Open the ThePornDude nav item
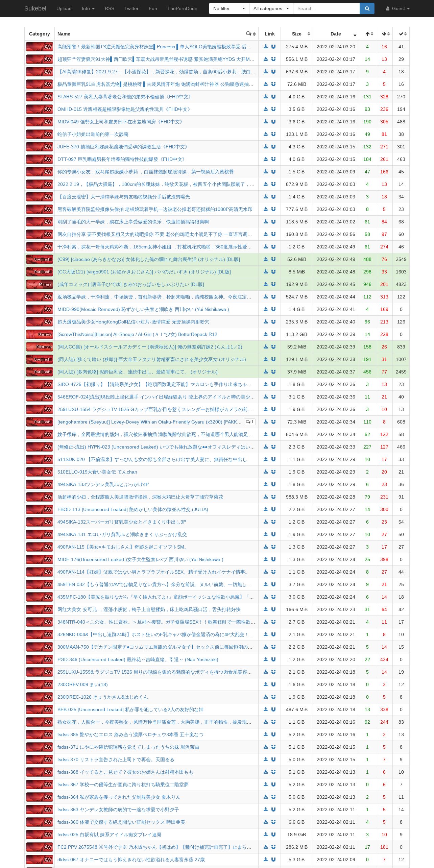The height and width of the screenshot is (868, 434). click(x=182, y=8)
